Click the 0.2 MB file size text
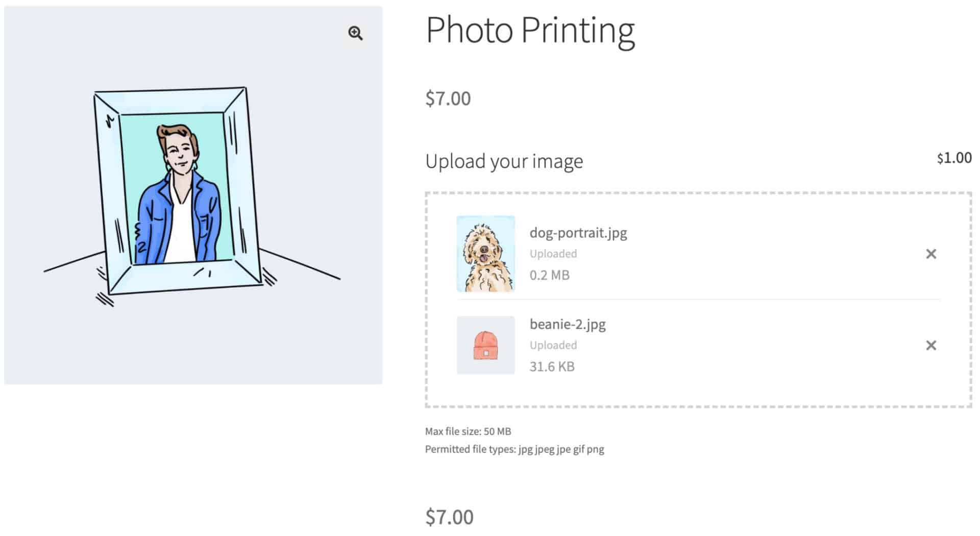The height and width of the screenshot is (536, 980). [x=549, y=275]
